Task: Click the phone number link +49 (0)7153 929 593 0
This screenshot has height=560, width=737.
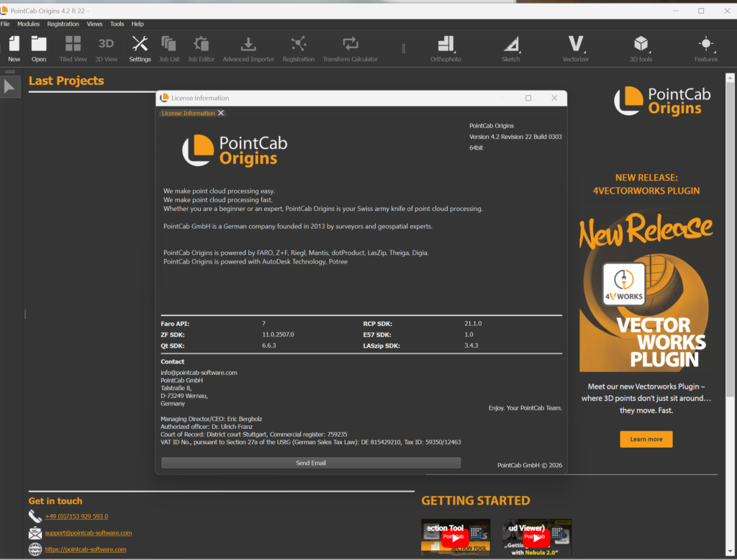Action: click(x=76, y=516)
